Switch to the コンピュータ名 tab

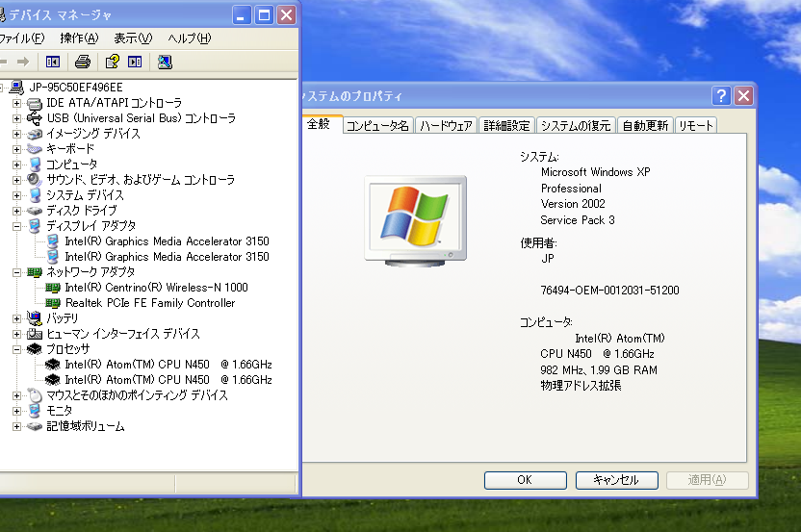tap(377, 126)
